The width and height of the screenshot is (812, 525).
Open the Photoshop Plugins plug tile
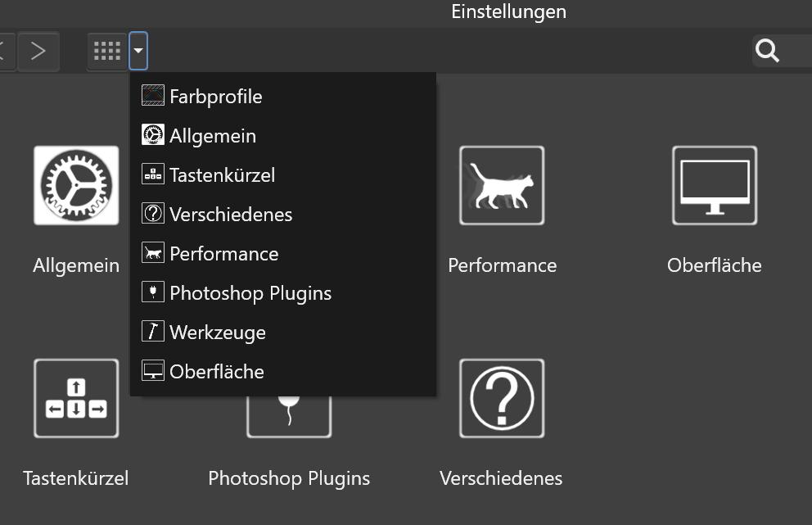[x=289, y=417]
